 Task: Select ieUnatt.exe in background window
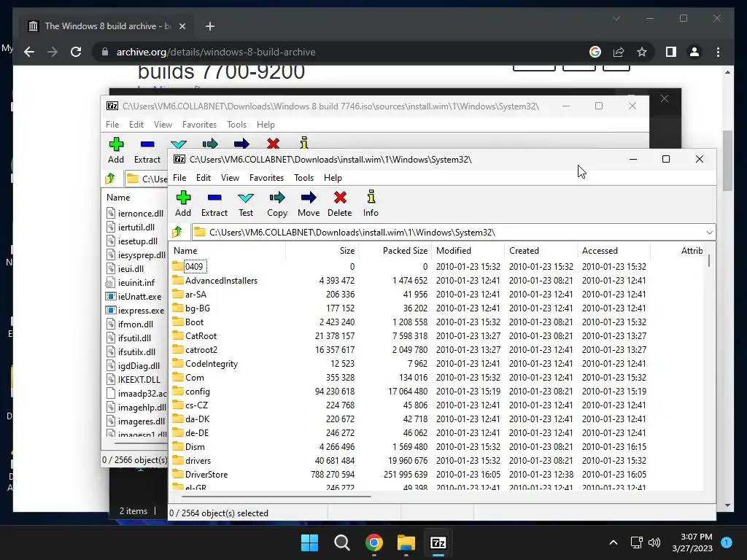139,296
